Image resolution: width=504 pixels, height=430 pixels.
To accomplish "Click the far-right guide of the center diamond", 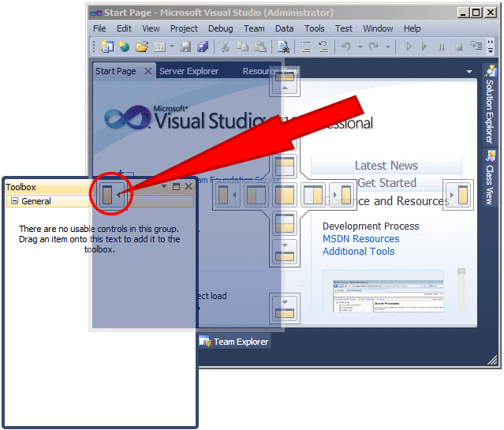I will pos(342,195).
